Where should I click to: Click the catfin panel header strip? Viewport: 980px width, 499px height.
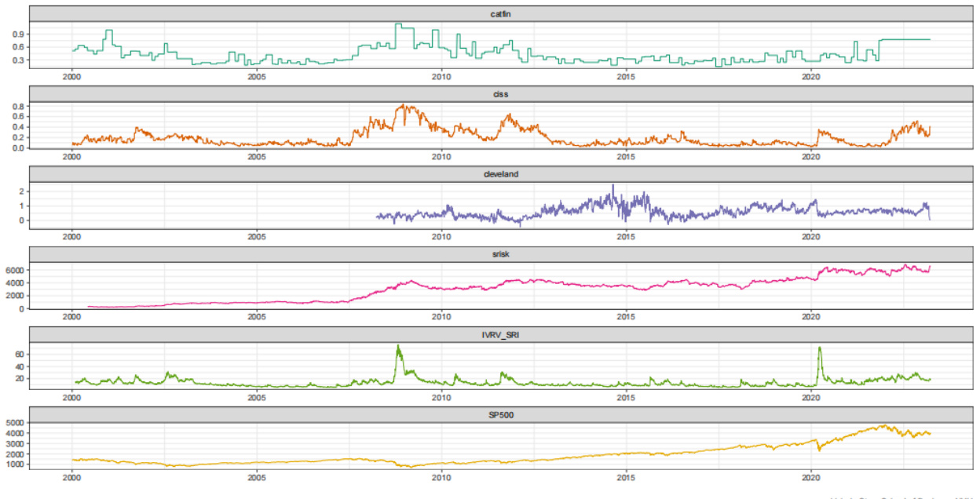click(x=501, y=13)
